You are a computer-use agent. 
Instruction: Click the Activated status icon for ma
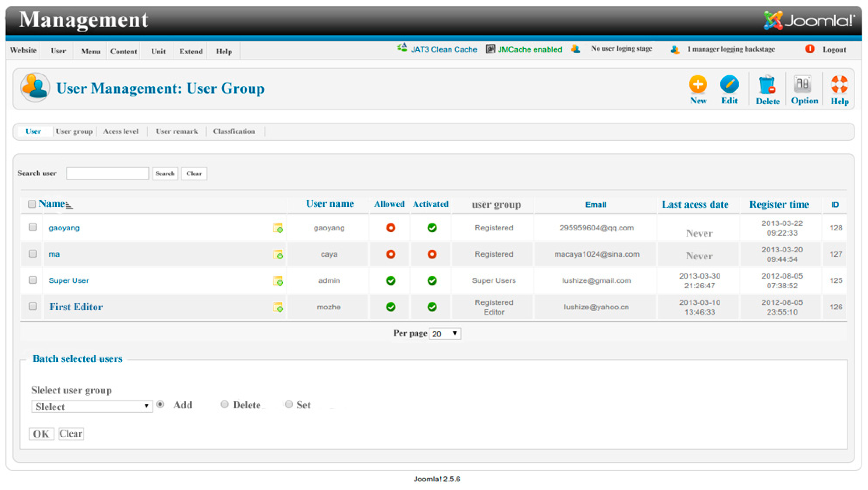coord(432,254)
